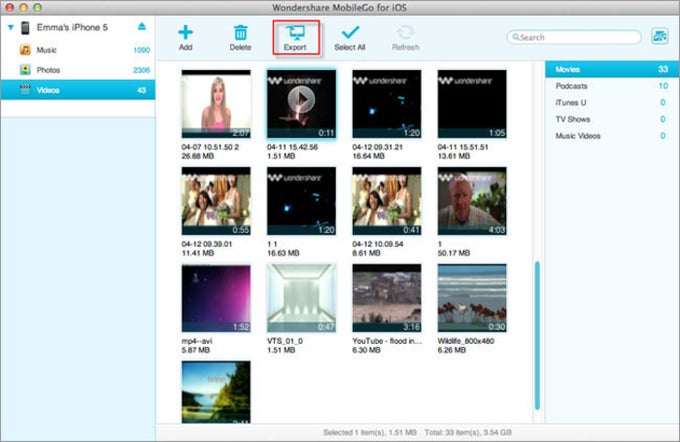Click the 'Wildlife_800x480' file name
Image resolution: width=680 pixels, height=442 pixels.
[x=466, y=341]
